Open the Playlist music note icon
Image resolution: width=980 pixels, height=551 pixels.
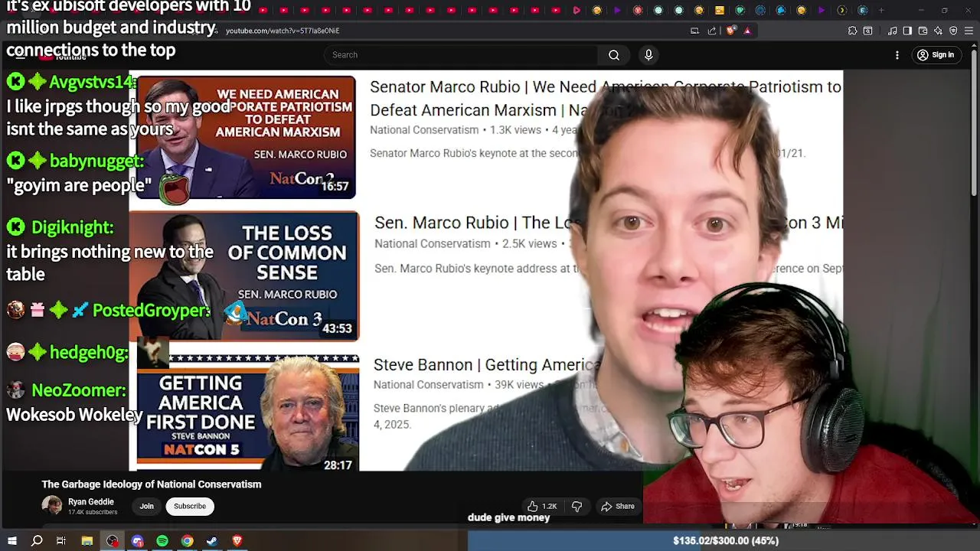tap(893, 31)
